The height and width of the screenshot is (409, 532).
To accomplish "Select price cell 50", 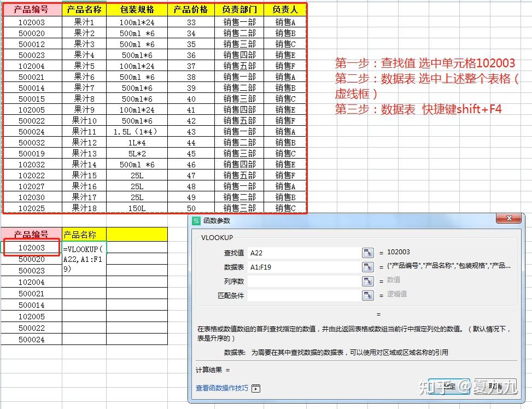I will click(x=191, y=208).
